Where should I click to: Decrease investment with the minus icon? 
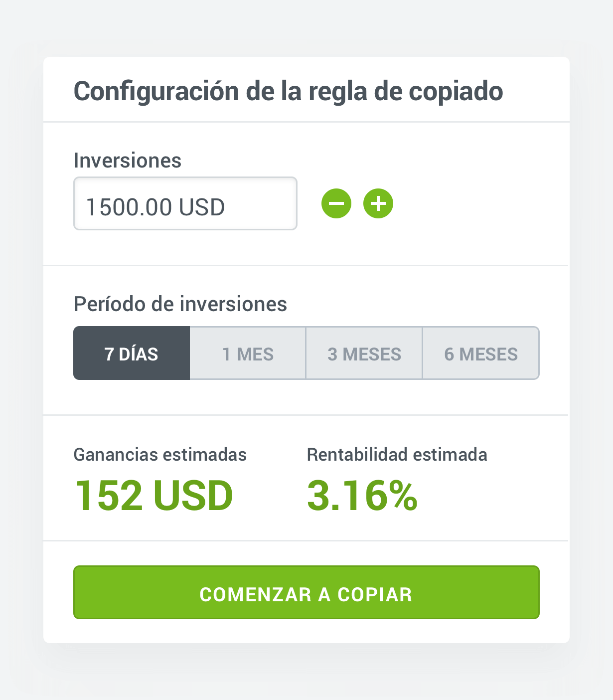[x=336, y=203]
